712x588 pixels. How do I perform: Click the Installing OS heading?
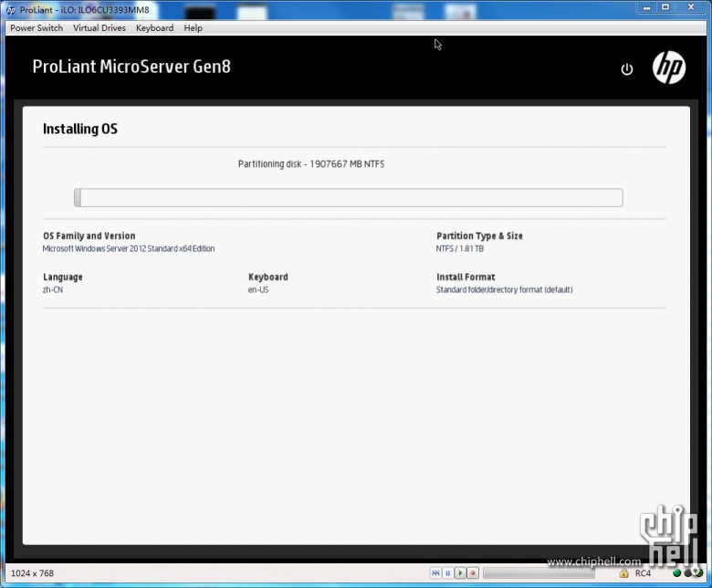point(80,129)
